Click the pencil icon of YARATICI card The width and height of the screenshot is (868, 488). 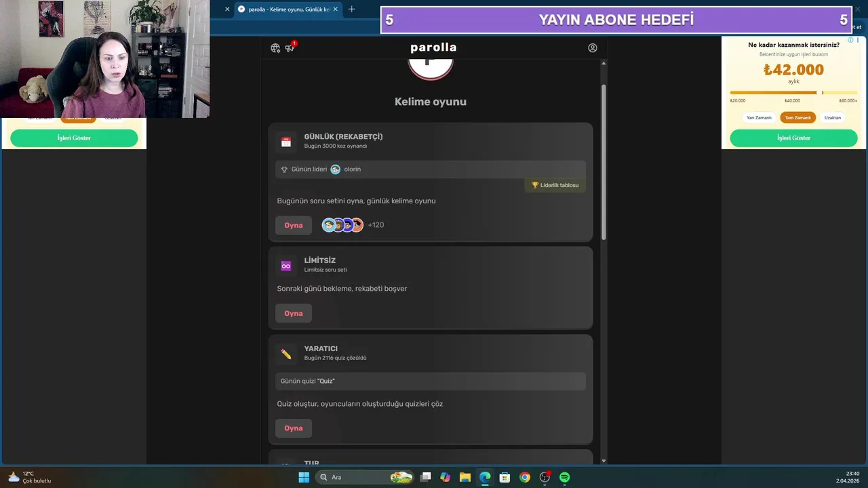coord(286,354)
